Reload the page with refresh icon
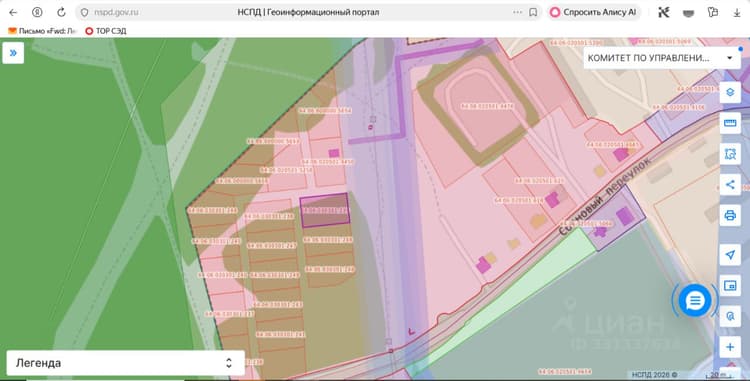 pyautogui.click(x=61, y=12)
